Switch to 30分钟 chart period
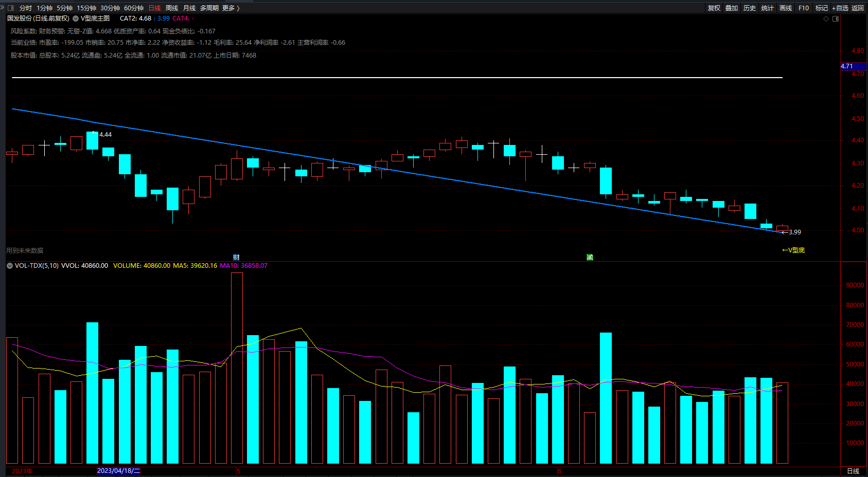The width and height of the screenshot is (868, 477). click(110, 8)
